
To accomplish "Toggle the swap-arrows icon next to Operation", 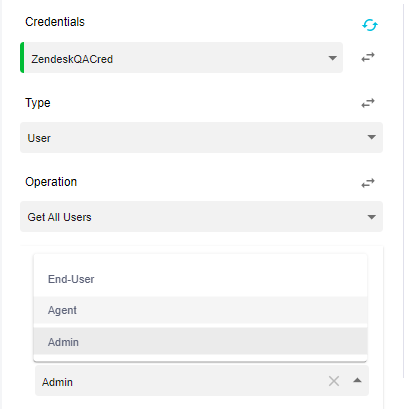I will [x=368, y=183].
